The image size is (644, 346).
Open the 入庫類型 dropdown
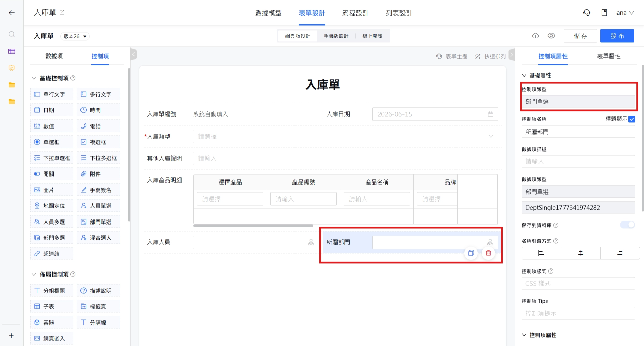coord(345,137)
